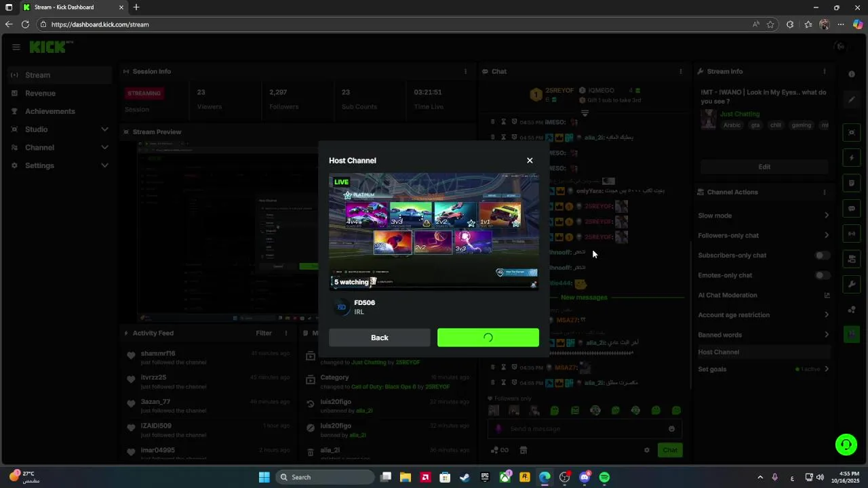Open Channel Actions panel options menu
868x488 pixels.
pos(825,192)
